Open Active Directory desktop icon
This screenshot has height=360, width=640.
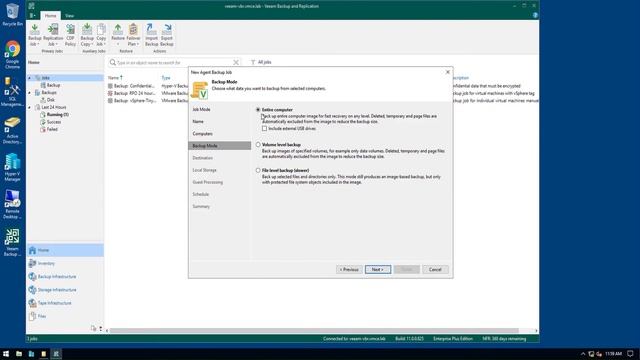[12, 131]
